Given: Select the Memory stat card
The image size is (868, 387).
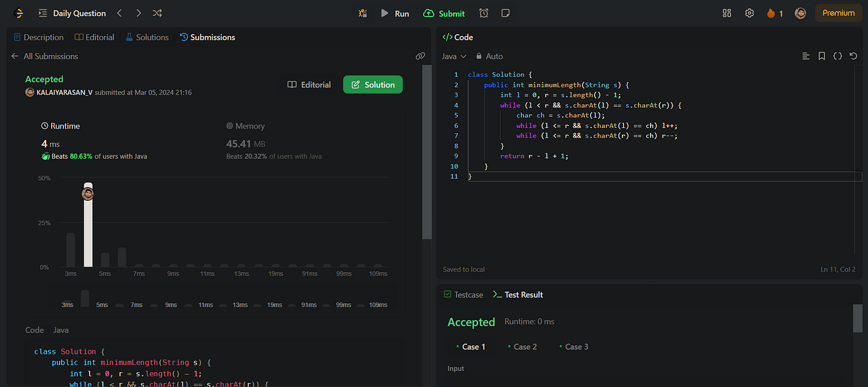Looking at the screenshot, I should pos(308,141).
